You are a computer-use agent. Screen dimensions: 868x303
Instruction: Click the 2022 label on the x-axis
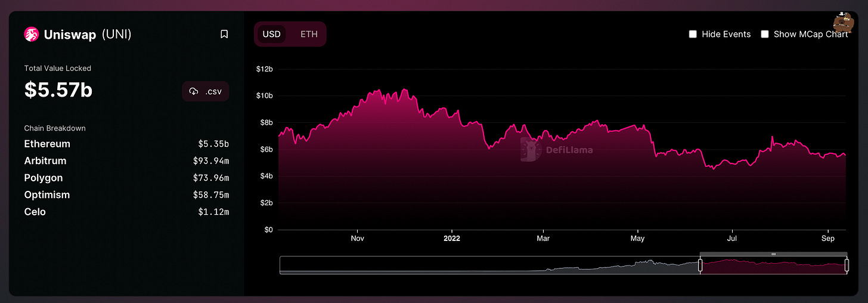pyautogui.click(x=452, y=239)
